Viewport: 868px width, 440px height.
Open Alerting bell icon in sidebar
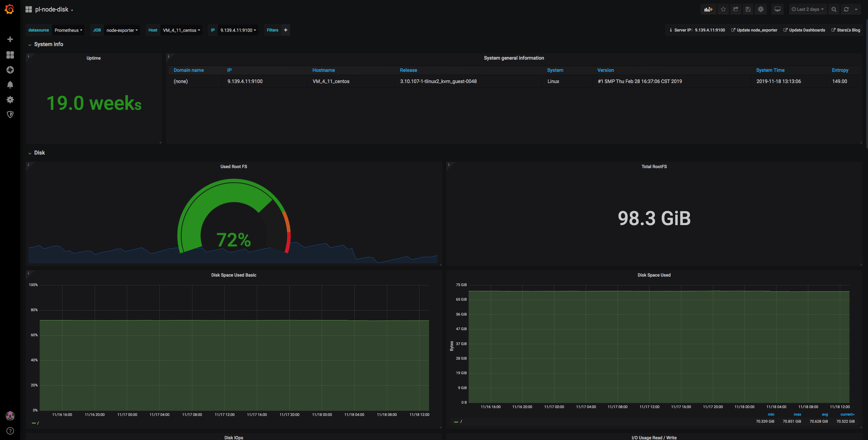point(10,85)
